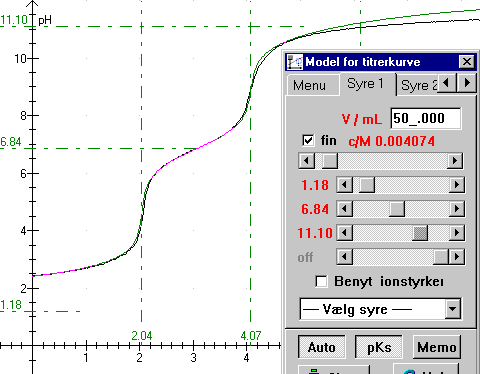Click right arrow of the 11.10 pKs slider

457,233
